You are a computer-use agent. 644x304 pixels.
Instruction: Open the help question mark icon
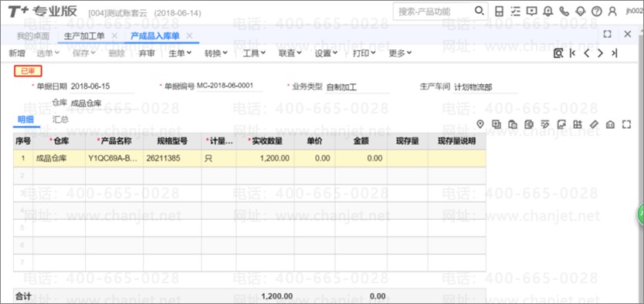[x=596, y=12]
